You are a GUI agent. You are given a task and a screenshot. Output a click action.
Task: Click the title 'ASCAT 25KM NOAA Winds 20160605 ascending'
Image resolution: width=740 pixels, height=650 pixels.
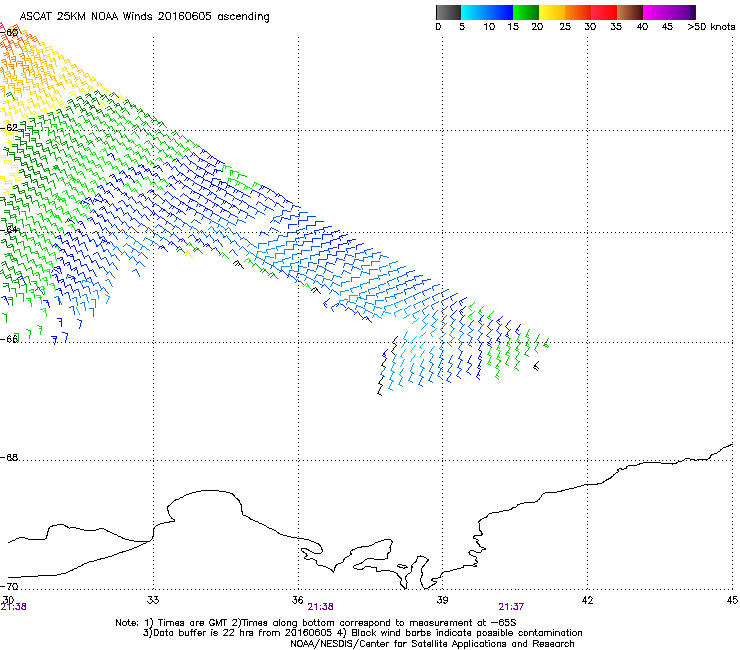(x=144, y=17)
